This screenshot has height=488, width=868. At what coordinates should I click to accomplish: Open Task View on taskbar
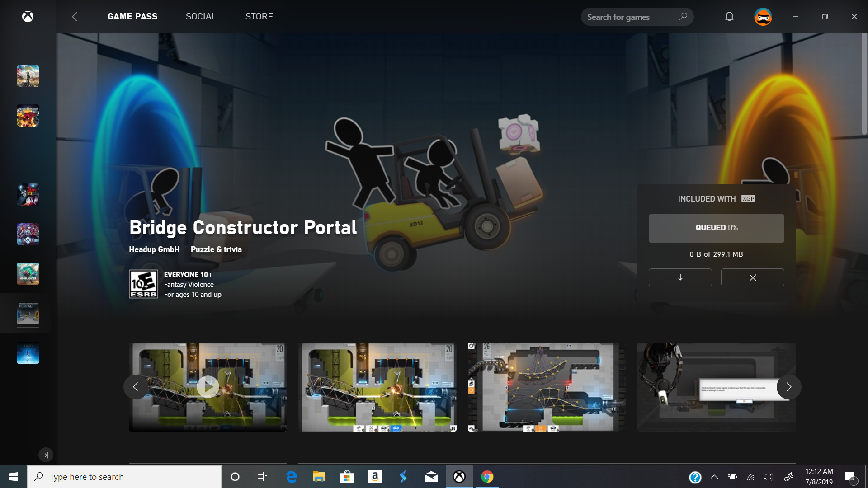pos(262,477)
